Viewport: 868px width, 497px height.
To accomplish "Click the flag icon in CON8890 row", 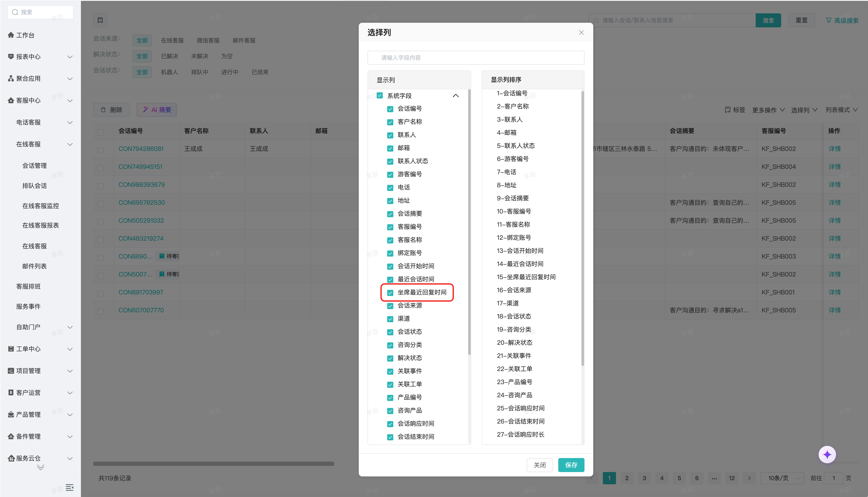I will (162, 256).
